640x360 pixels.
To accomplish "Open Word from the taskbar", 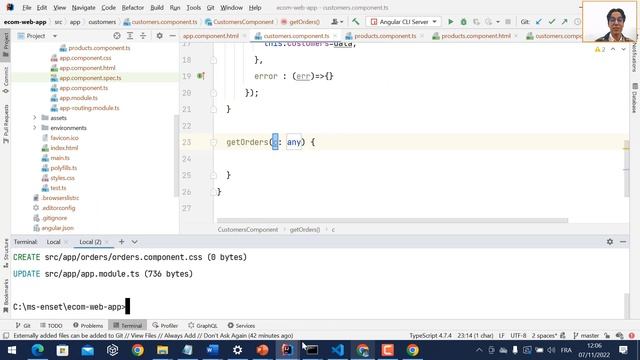I will tap(212, 350).
